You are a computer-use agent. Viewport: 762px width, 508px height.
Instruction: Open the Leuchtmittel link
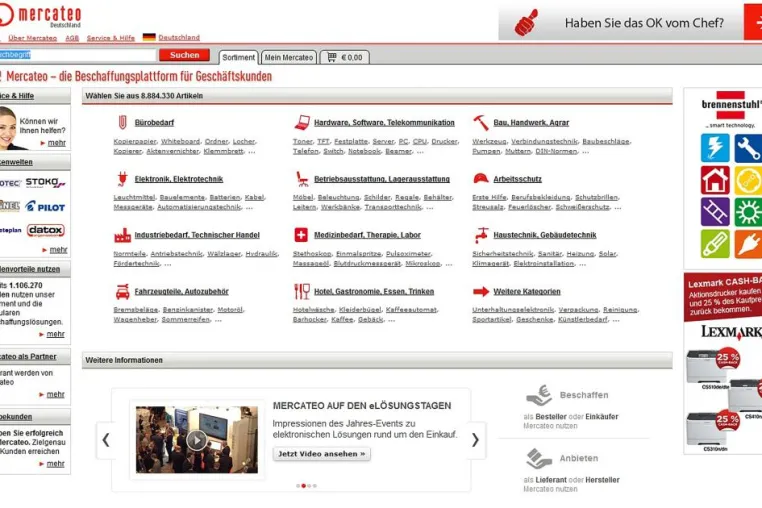[134, 197]
